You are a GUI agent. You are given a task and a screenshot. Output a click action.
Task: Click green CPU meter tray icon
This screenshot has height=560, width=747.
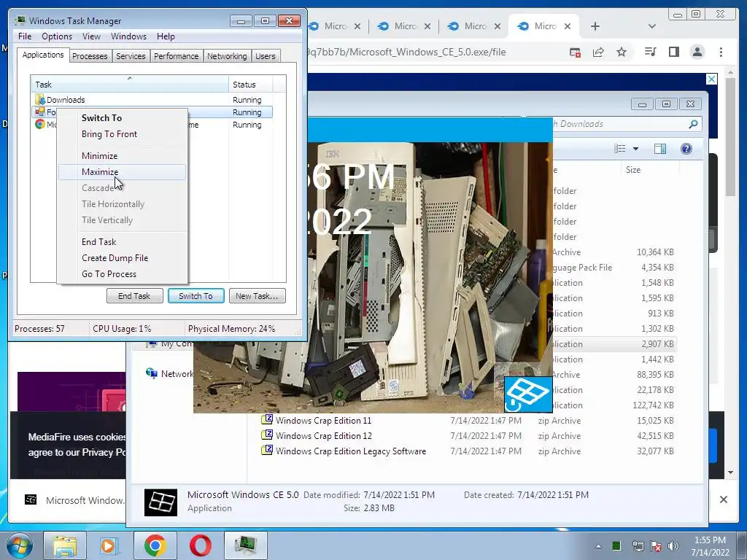click(616, 545)
